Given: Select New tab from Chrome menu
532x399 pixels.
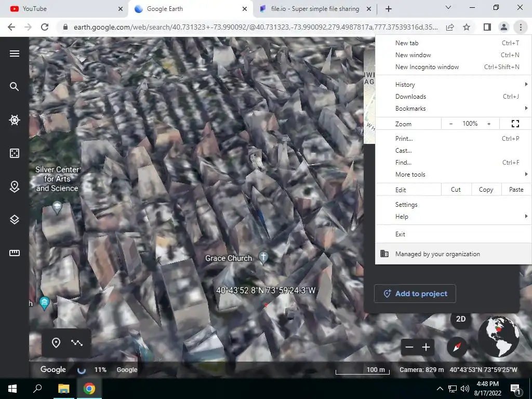Looking at the screenshot, I should tap(453, 43).
